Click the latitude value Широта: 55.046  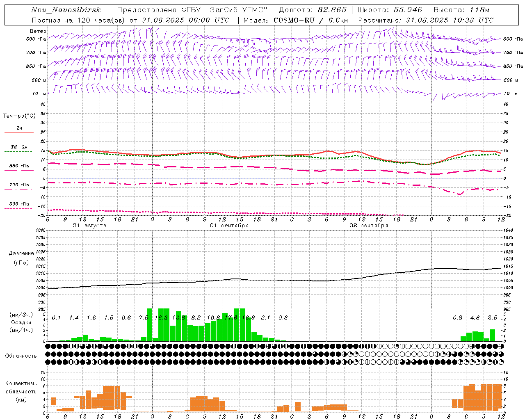coord(390,10)
